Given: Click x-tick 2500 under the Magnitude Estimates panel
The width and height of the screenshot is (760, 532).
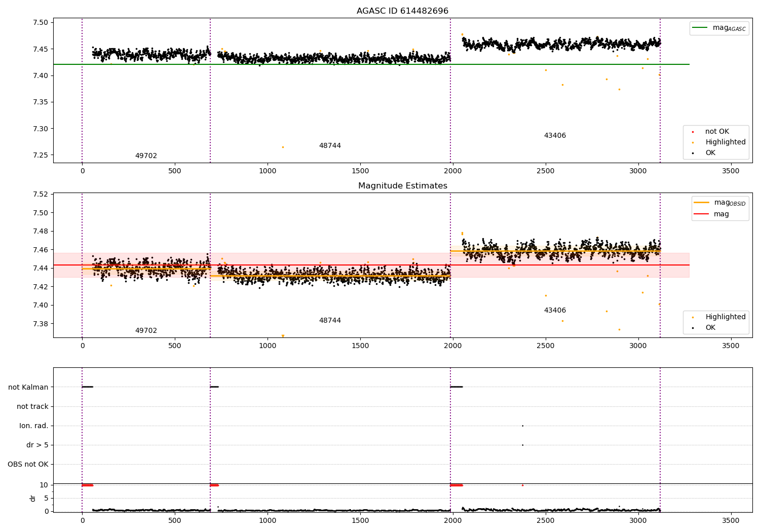Looking at the screenshot, I should coord(545,346).
